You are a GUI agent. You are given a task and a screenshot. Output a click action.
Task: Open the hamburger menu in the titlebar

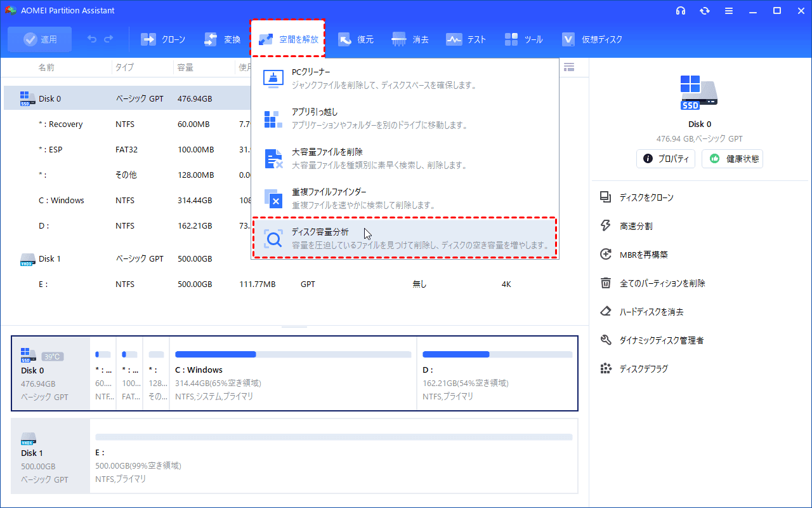728,10
